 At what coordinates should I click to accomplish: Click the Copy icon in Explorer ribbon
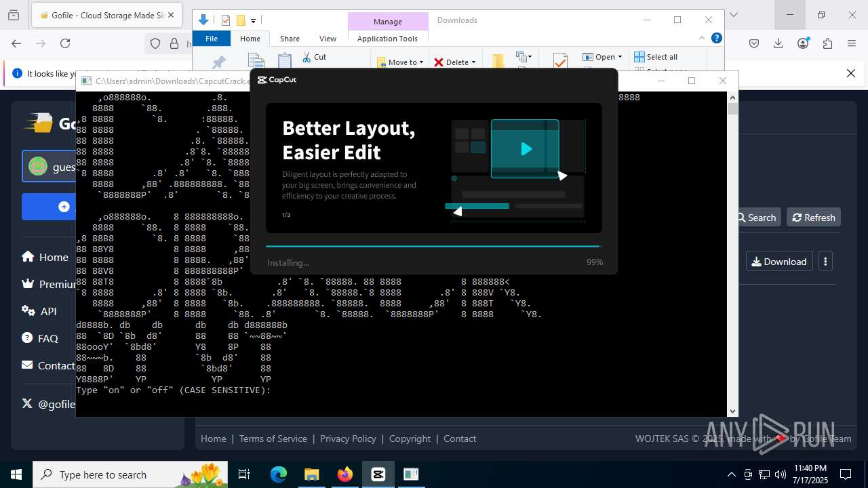(x=256, y=61)
